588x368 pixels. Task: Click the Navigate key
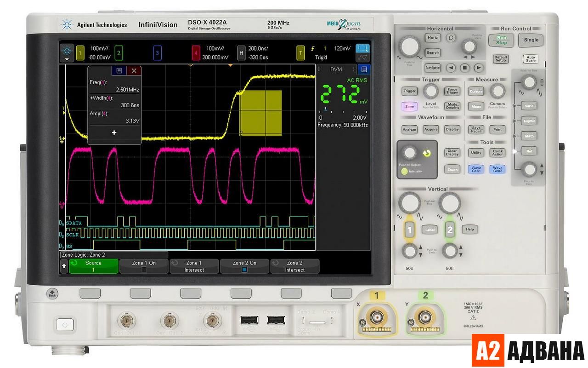432,68
